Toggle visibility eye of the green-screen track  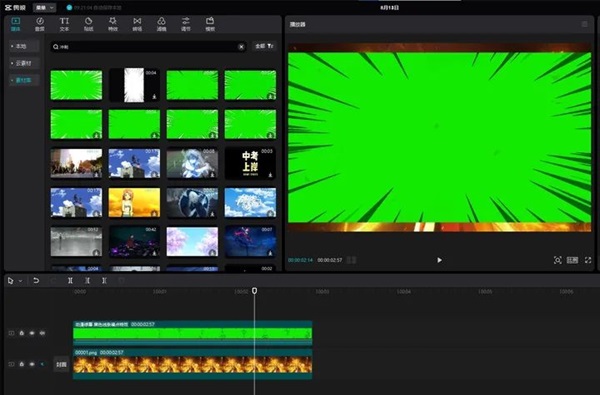[32, 333]
